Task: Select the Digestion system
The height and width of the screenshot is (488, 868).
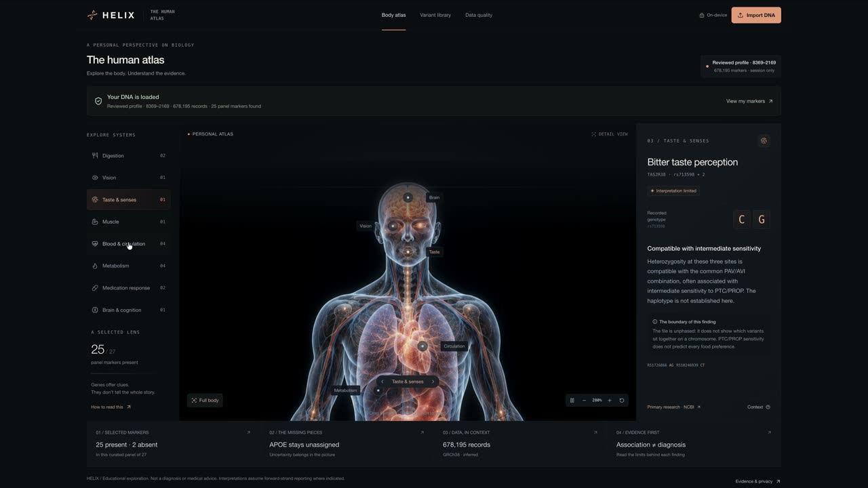Action: point(128,156)
